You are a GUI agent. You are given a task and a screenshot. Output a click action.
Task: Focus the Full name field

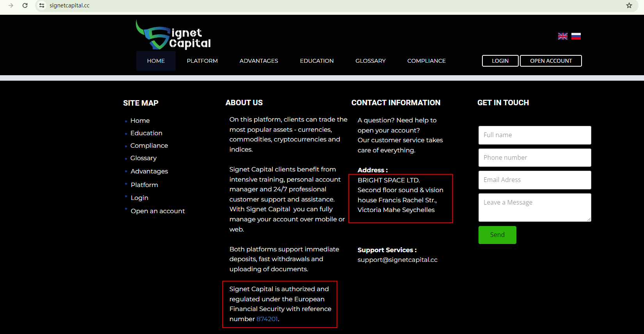pos(534,135)
